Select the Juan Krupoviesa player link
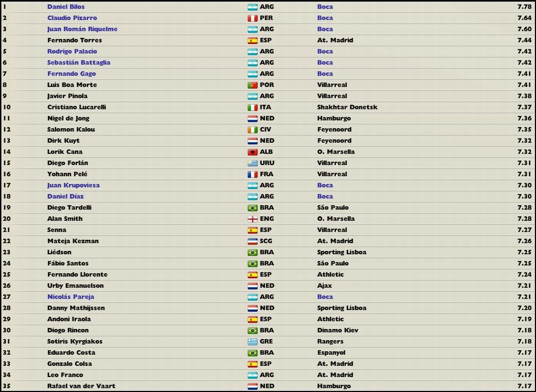 (74, 185)
